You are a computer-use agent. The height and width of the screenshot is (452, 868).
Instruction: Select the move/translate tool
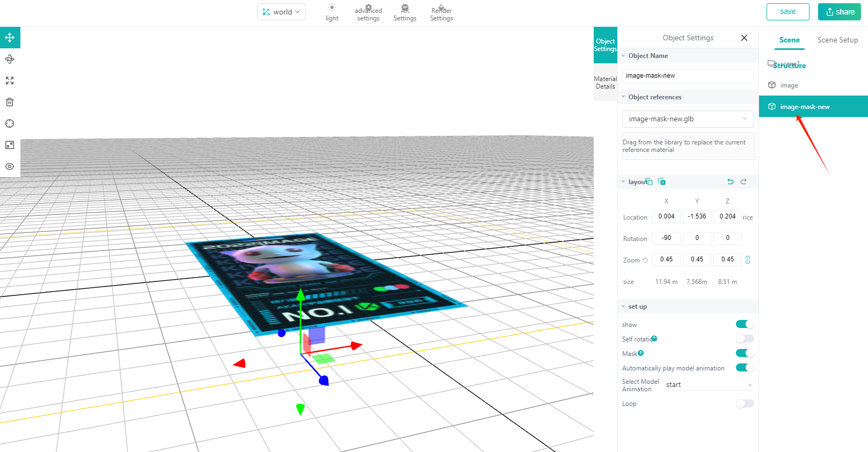click(x=10, y=38)
